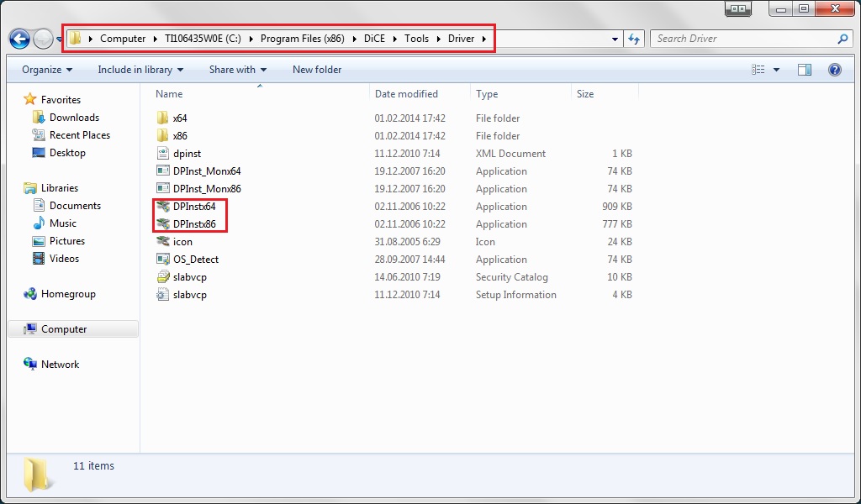Click the DPInstx64 application icon
This screenshot has width=861, height=504.
point(163,207)
